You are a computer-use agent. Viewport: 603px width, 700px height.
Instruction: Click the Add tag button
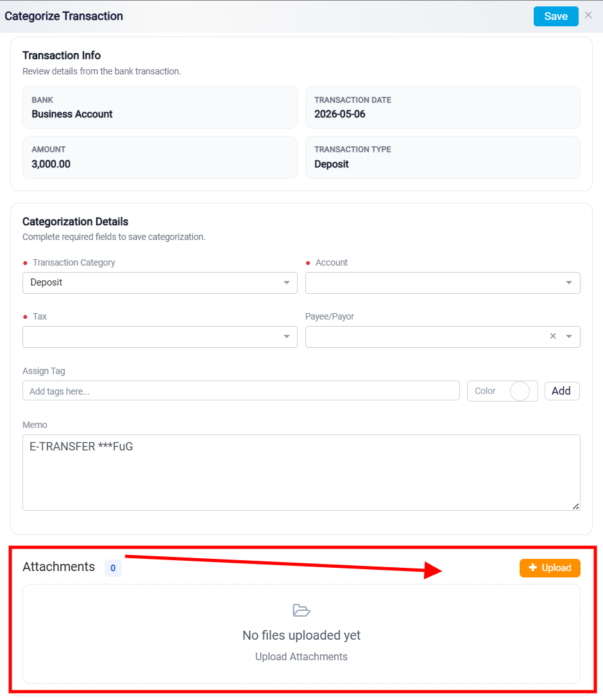point(561,391)
